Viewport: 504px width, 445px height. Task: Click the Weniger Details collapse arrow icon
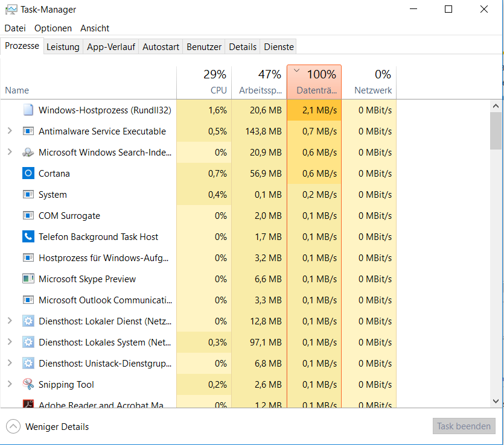click(x=13, y=426)
